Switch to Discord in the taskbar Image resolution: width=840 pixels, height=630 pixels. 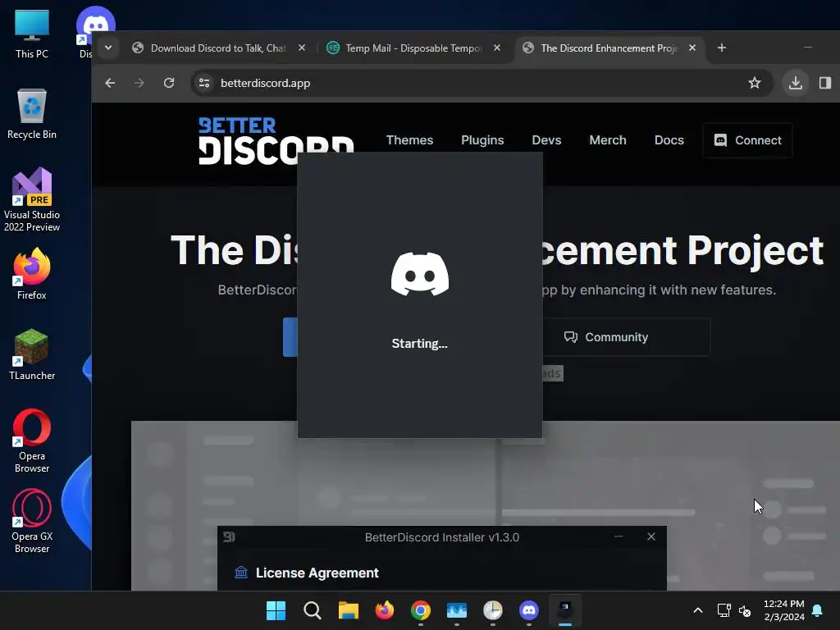pyautogui.click(x=529, y=610)
